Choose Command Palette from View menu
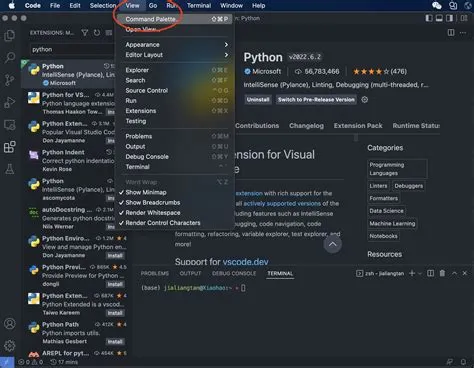The image size is (474, 368). (x=174, y=19)
